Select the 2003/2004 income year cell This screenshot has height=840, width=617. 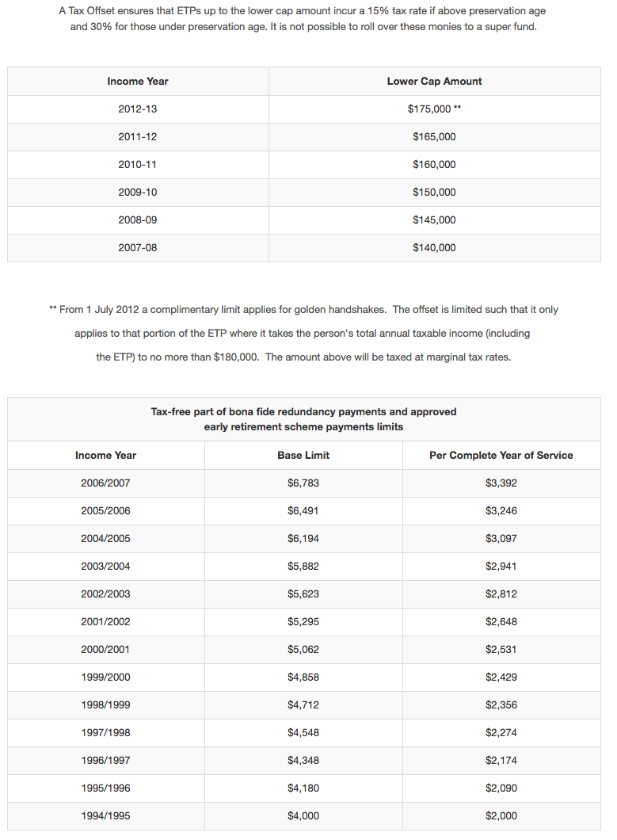105,567
